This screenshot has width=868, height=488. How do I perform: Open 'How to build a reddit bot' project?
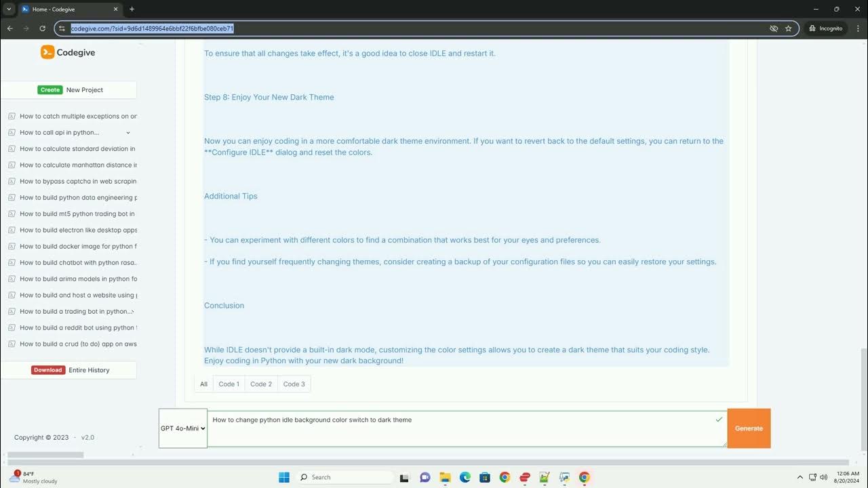tap(78, 327)
